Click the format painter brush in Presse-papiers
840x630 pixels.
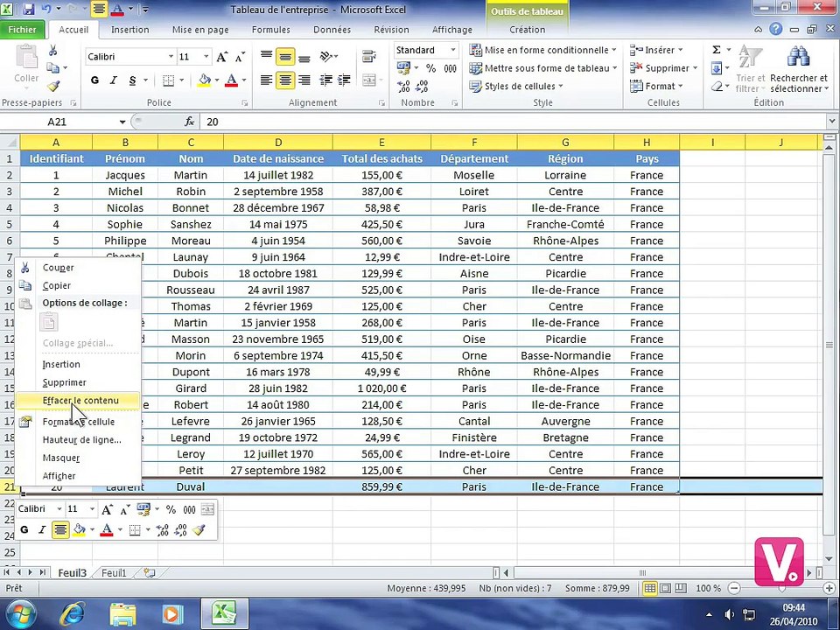53,86
